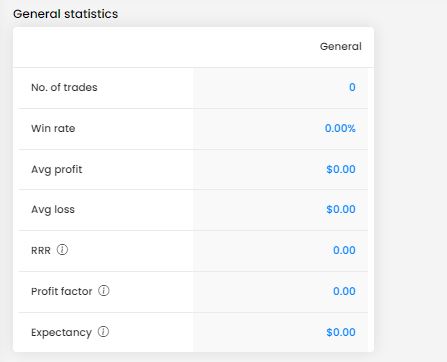Click the RRR info icon
Image resolution: width=447 pixels, height=362 pixels.
[x=62, y=249]
